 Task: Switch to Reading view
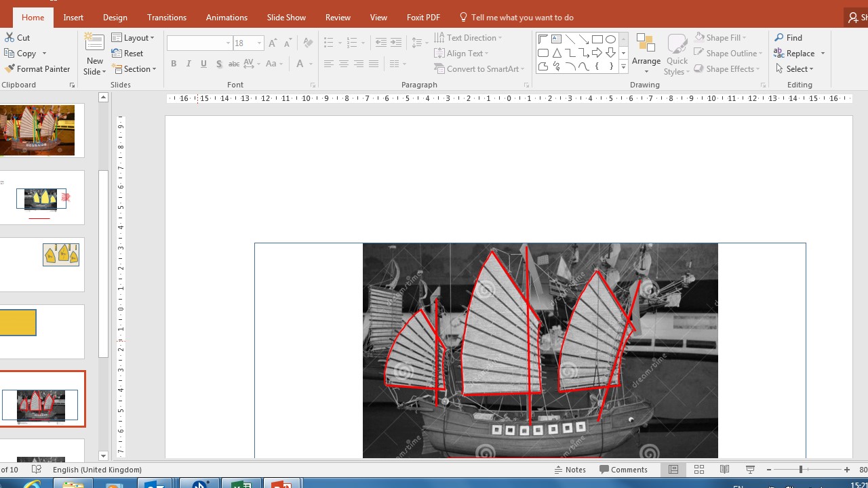pyautogui.click(x=725, y=469)
